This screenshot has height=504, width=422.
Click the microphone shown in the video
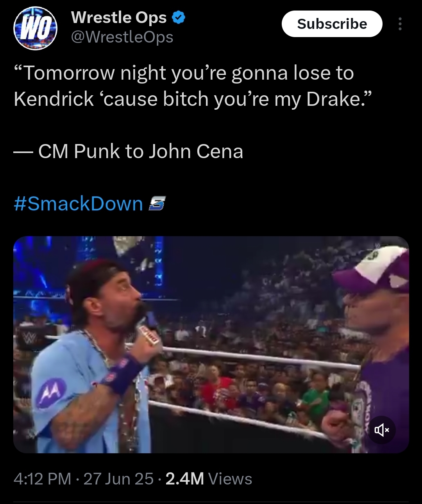(x=150, y=334)
